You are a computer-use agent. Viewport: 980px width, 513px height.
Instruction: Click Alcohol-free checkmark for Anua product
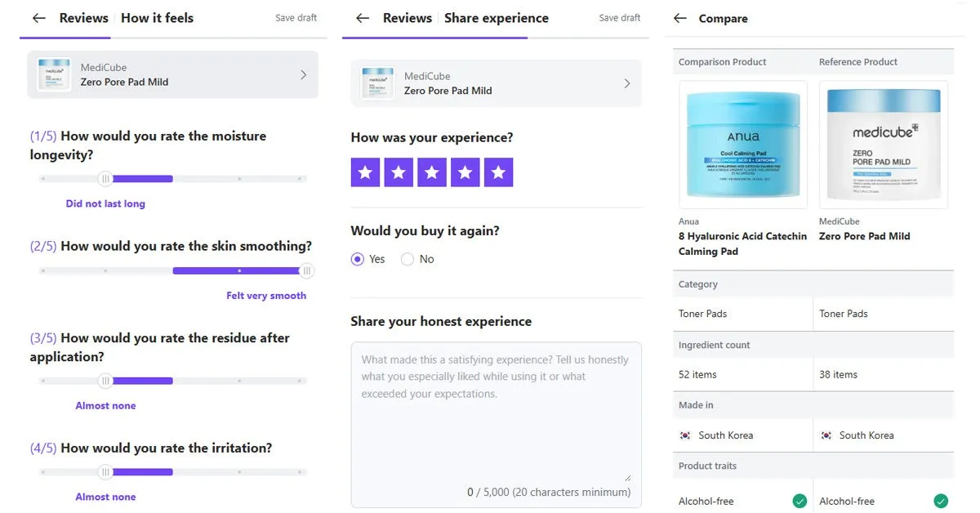(x=800, y=501)
